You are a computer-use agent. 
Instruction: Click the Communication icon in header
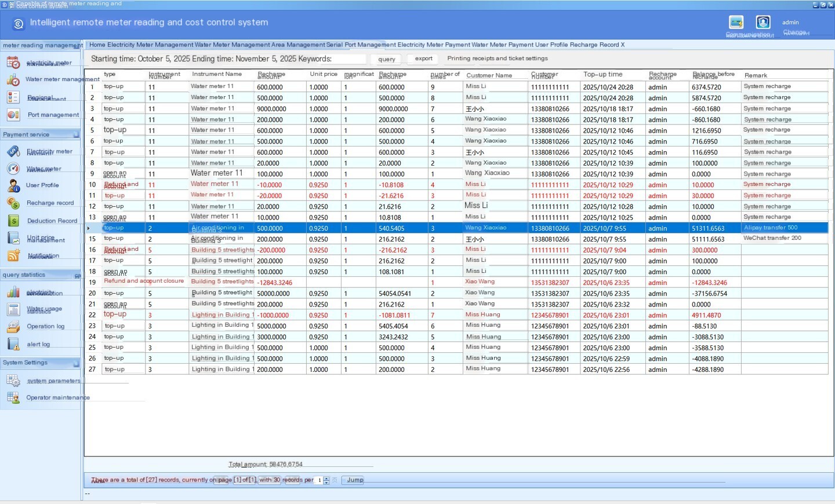pos(736,22)
